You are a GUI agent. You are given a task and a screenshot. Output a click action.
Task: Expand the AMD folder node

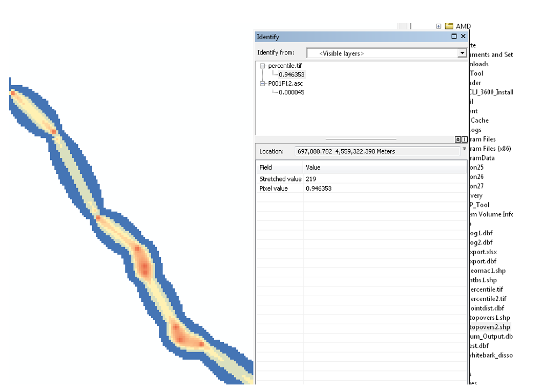coord(439,26)
